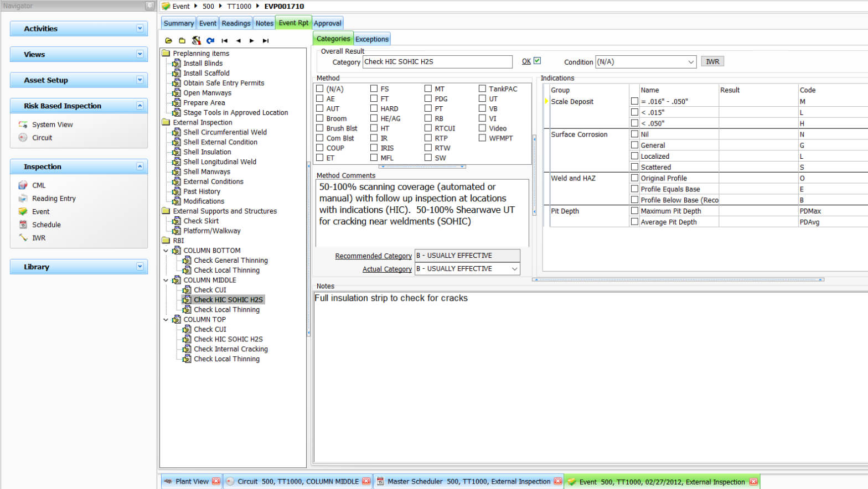Jump to first record arrow icon

click(224, 40)
